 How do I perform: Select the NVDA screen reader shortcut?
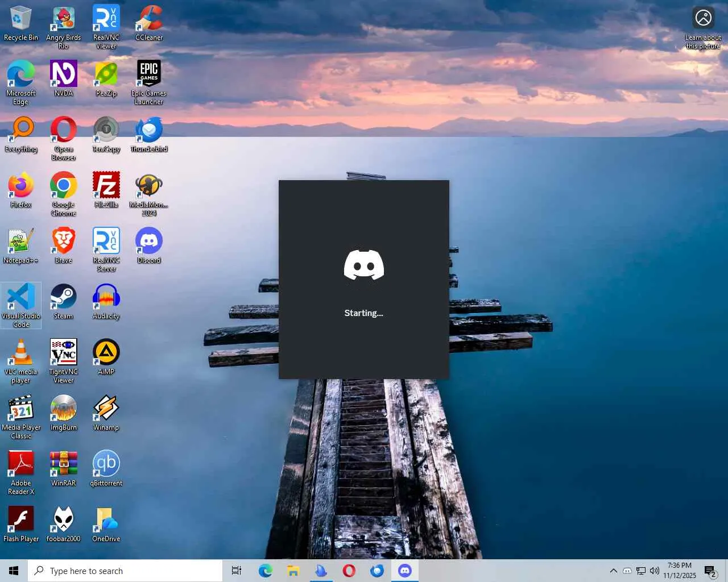(64, 79)
